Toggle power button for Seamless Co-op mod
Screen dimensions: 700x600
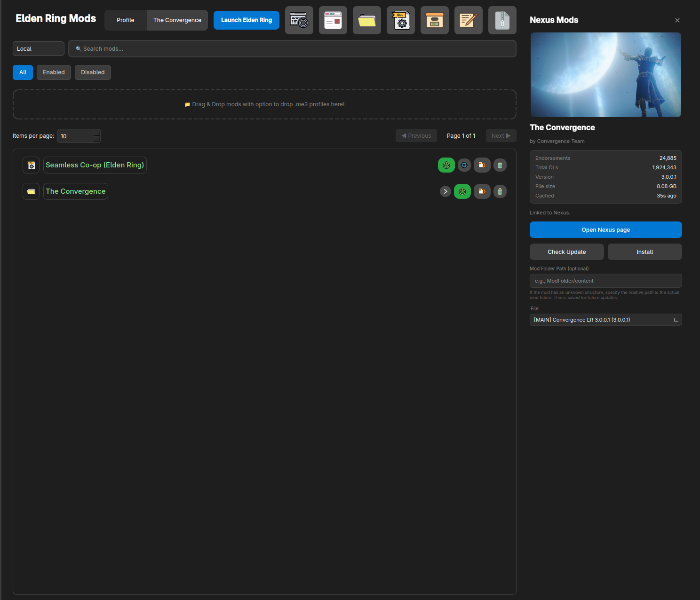click(x=446, y=165)
